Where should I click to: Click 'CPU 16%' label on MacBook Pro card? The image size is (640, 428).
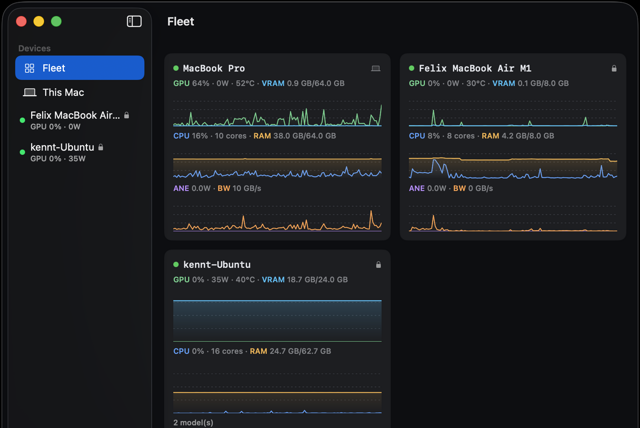pyautogui.click(x=191, y=136)
